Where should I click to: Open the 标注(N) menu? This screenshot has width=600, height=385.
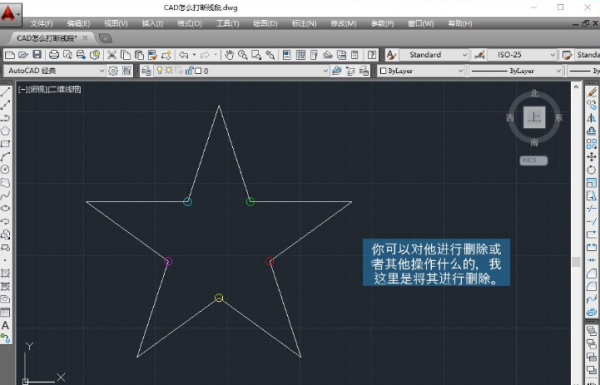coord(304,24)
